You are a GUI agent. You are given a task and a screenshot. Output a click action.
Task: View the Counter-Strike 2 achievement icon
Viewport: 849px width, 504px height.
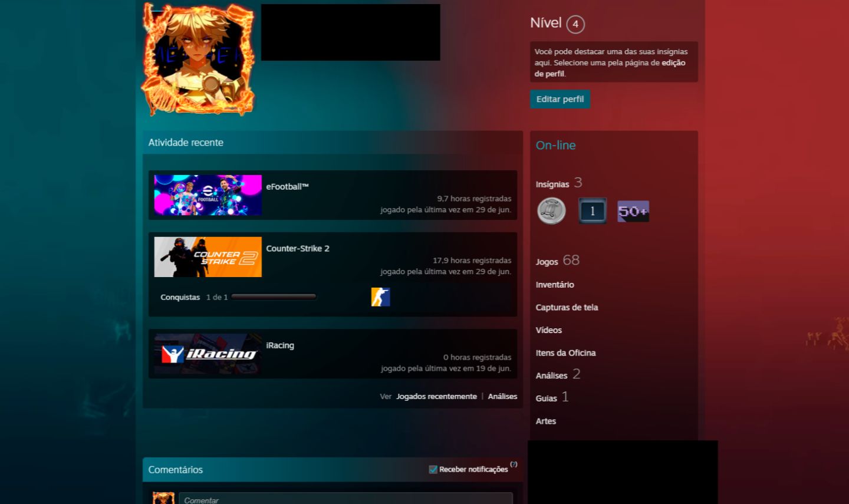point(380,297)
